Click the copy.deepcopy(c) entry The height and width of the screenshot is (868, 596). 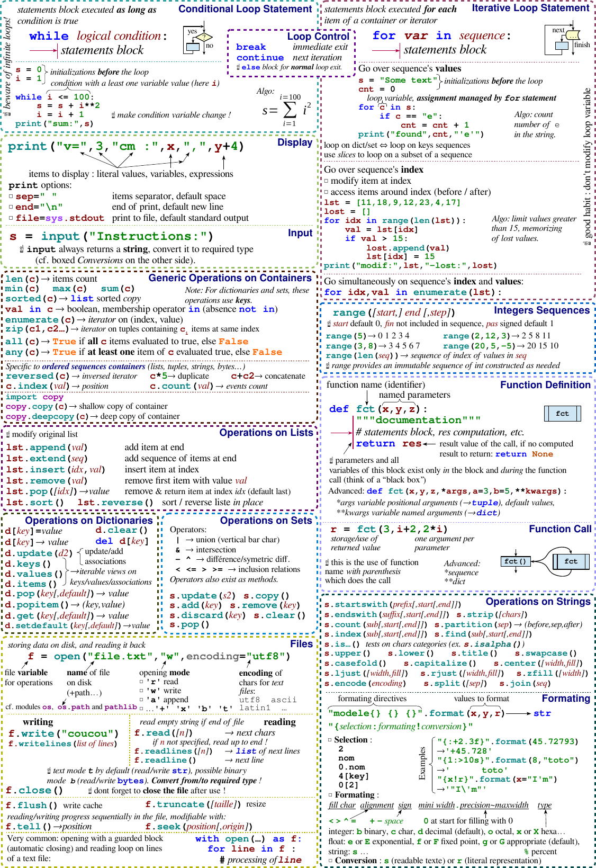pos(47,416)
